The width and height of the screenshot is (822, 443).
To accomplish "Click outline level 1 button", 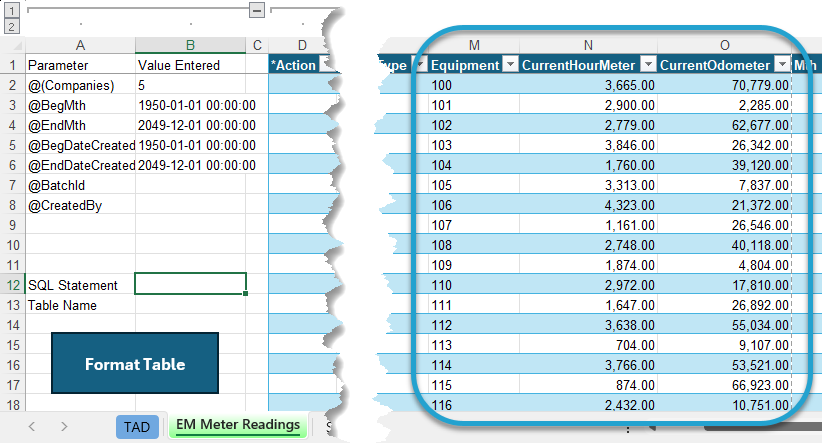I will tap(12, 9).
